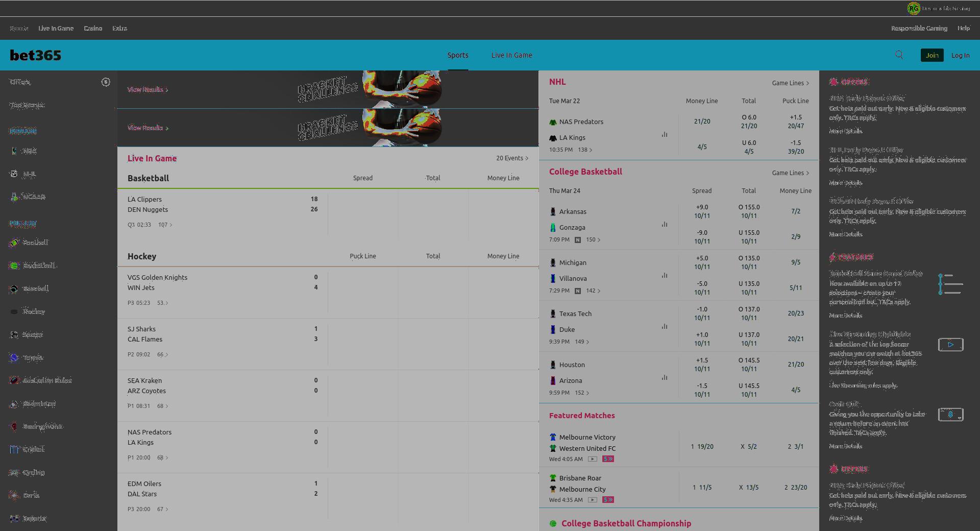Expand NHL Game Lines
Screen dimensions: 980x531
click(x=790, y=83)
